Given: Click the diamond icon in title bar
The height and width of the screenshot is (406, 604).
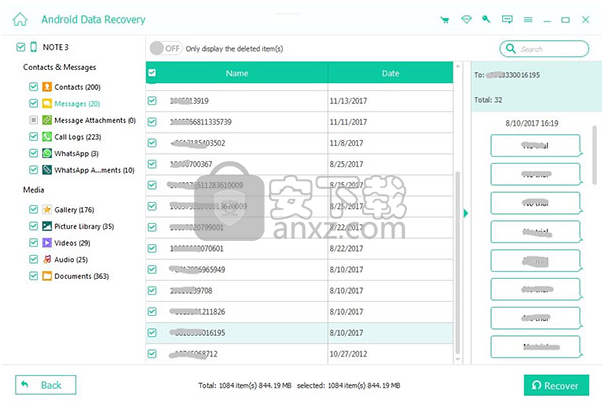Looking at the screenshot, I should [466, 19].
